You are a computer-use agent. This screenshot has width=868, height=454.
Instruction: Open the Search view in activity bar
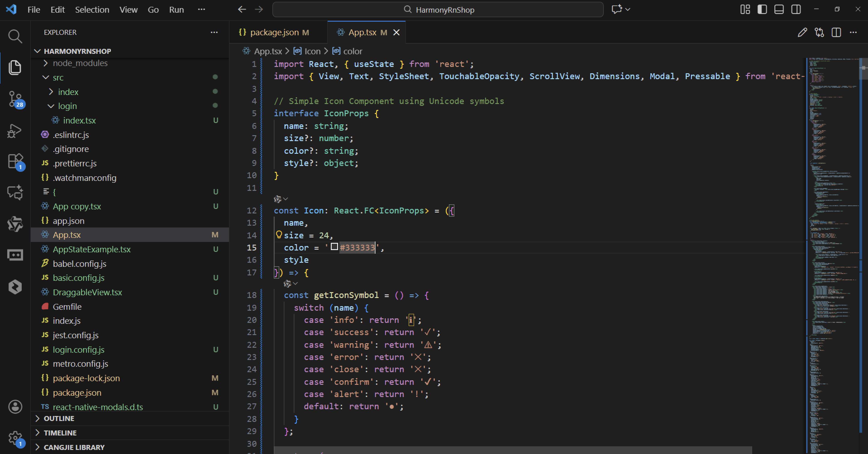(15, 36)
